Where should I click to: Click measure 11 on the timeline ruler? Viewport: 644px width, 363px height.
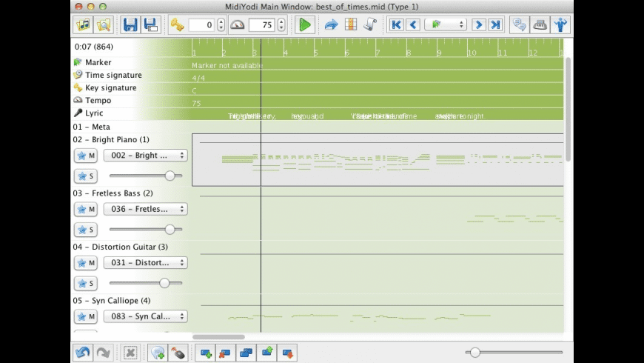tap(503, 53)
